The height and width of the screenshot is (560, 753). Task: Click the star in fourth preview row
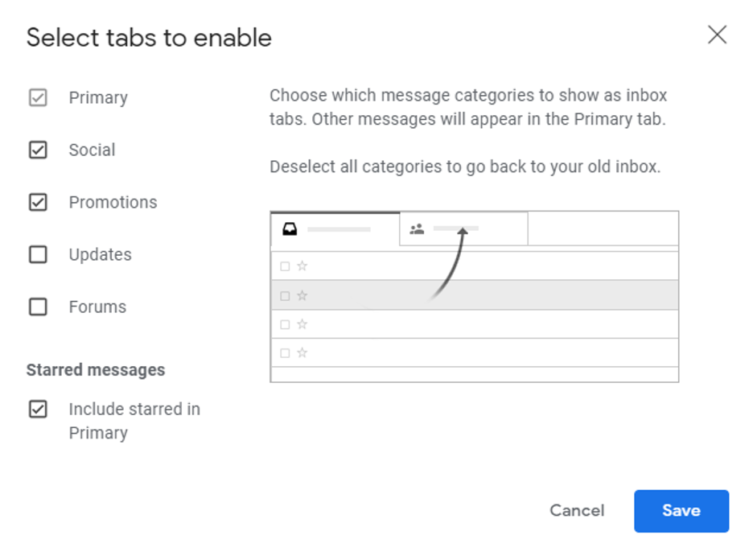[302, 353]
